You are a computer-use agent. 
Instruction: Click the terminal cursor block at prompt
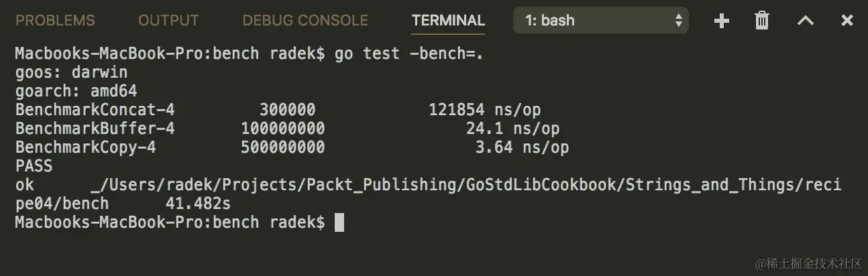click(x=339, y=222)
